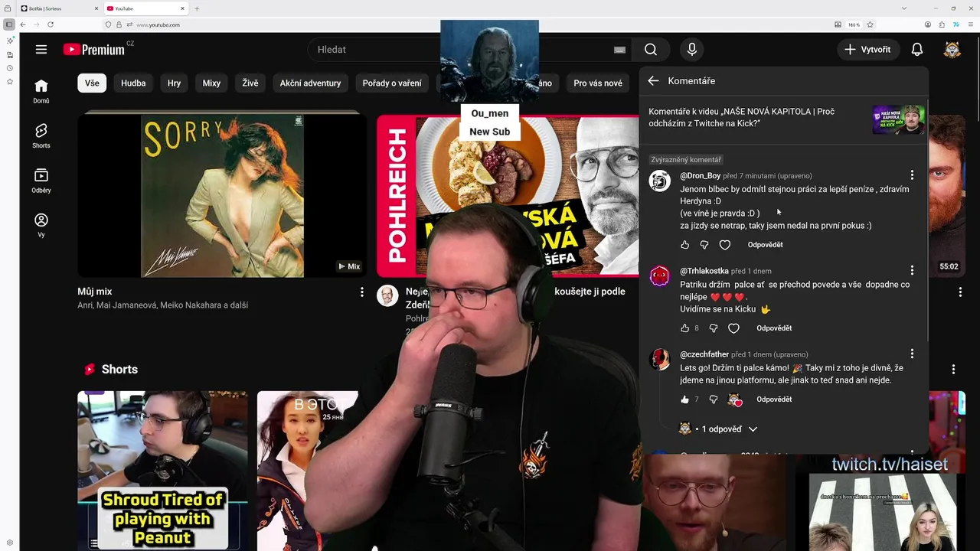Dislike the @Trhlakostka comment

pyautogui.click(x=714, y=328)
